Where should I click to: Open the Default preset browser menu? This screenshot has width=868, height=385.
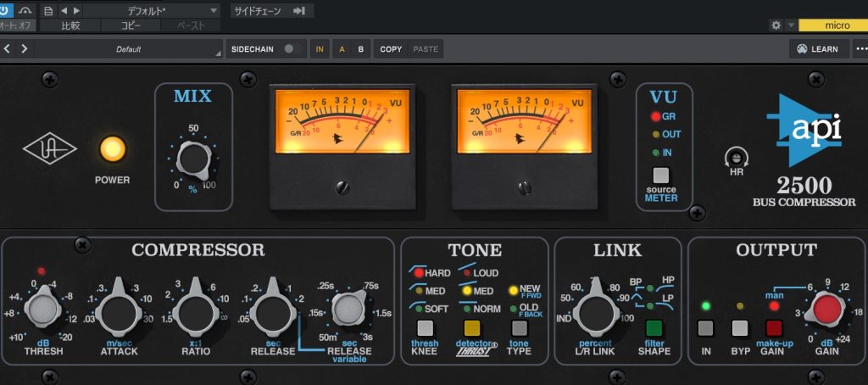tap(129, 49)
